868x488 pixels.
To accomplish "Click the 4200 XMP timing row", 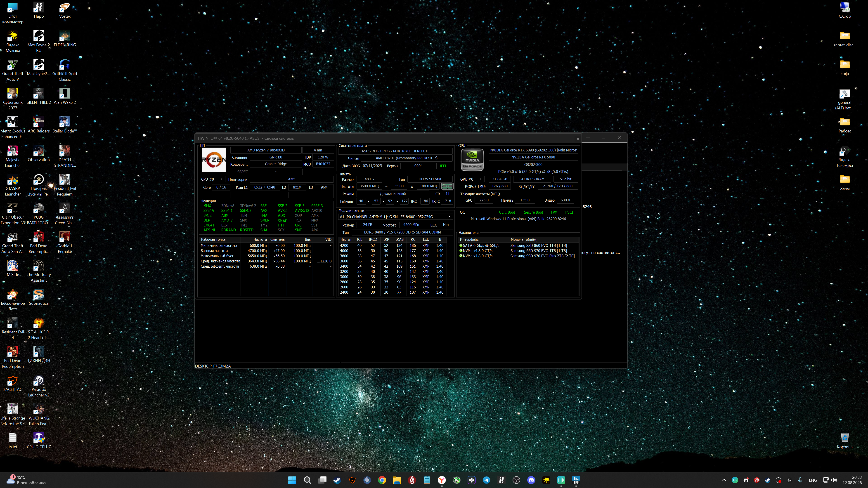I will 393,245.
